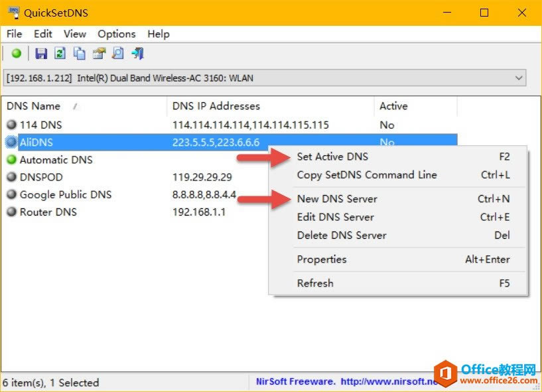Choose New DNS Server from context menu
This screenshot has height=392, width=542.
398,199
